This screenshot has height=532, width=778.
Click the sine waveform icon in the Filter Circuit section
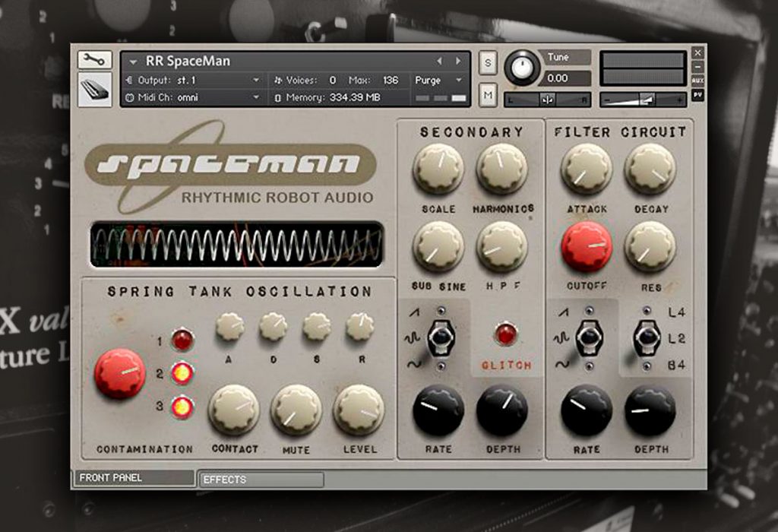coord(562,365)
